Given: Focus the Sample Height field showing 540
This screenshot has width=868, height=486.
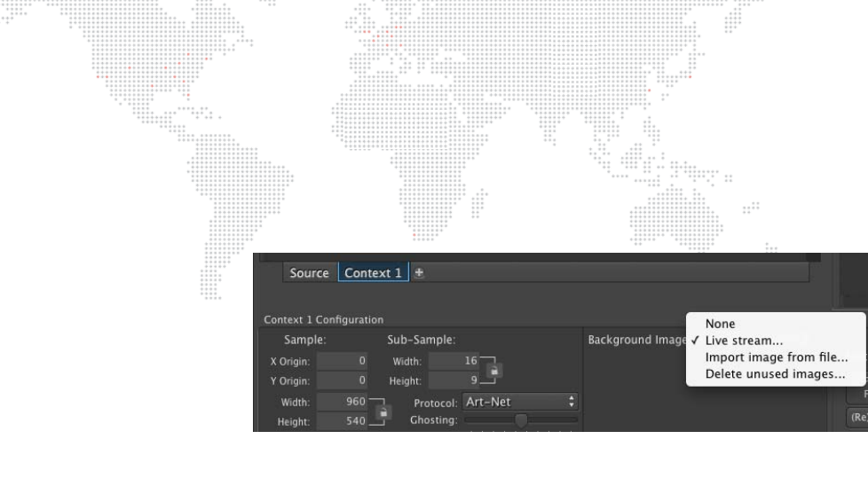Looking at the screenshot, I should tap(343, 422).
